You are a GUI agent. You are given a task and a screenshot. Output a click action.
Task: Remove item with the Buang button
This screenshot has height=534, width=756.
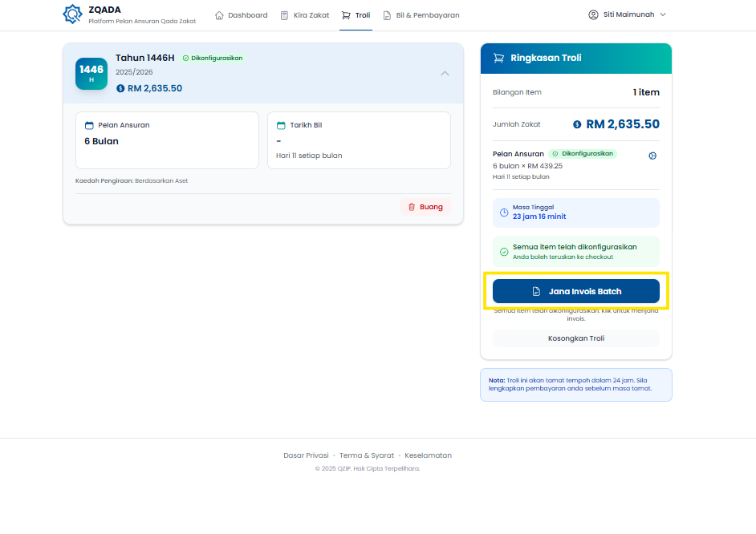[425, 207]
